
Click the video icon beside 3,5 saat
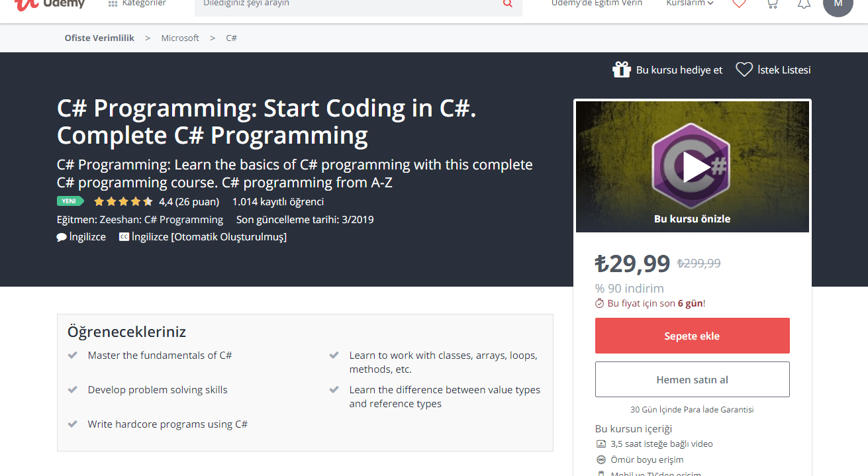[x=601, y=444]
